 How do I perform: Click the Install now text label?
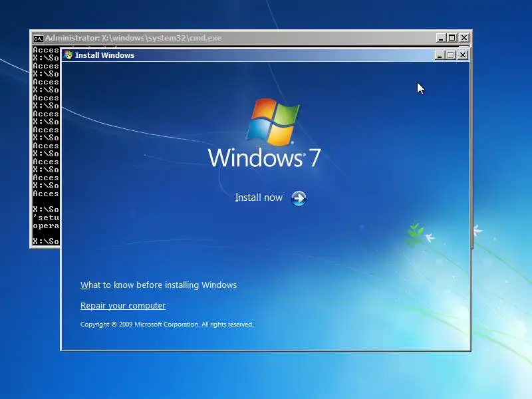click(259, 198)
